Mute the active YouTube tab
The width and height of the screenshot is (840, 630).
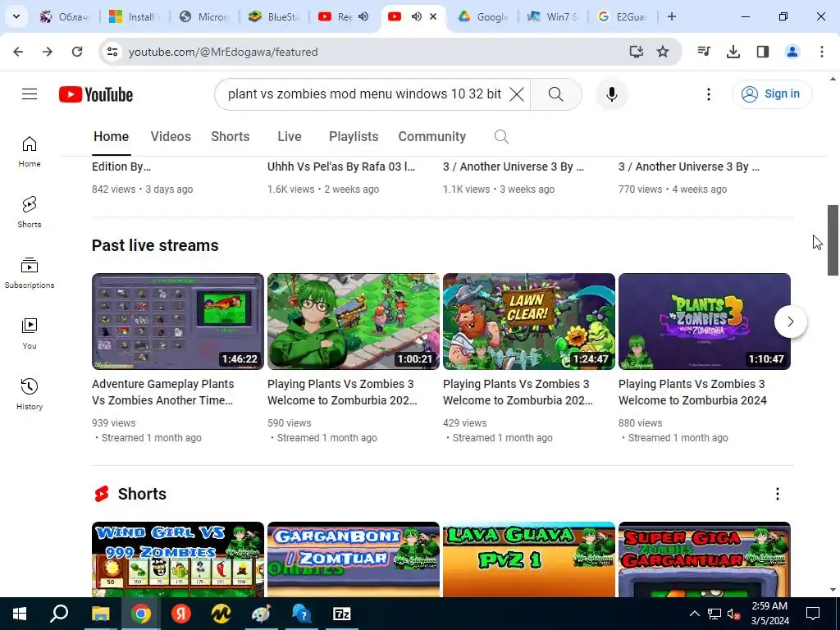coord(416,16)
